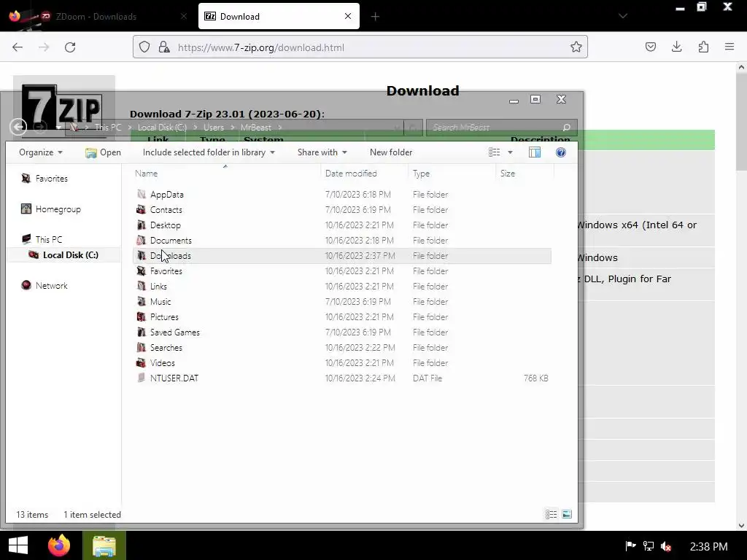The width and height of the screenshot is (747, 560).
Task: Click the Users breadcrumb in address bar
Action: [214, 127]
